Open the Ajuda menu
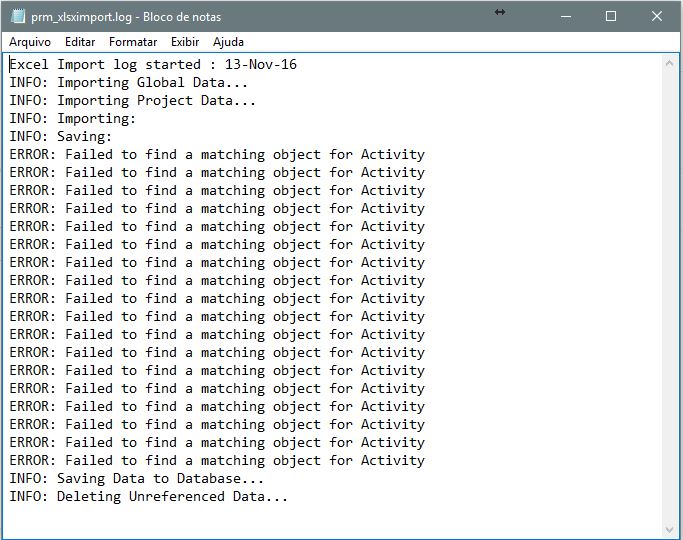Screen dimensions: 683x540 tap(228, 42)
